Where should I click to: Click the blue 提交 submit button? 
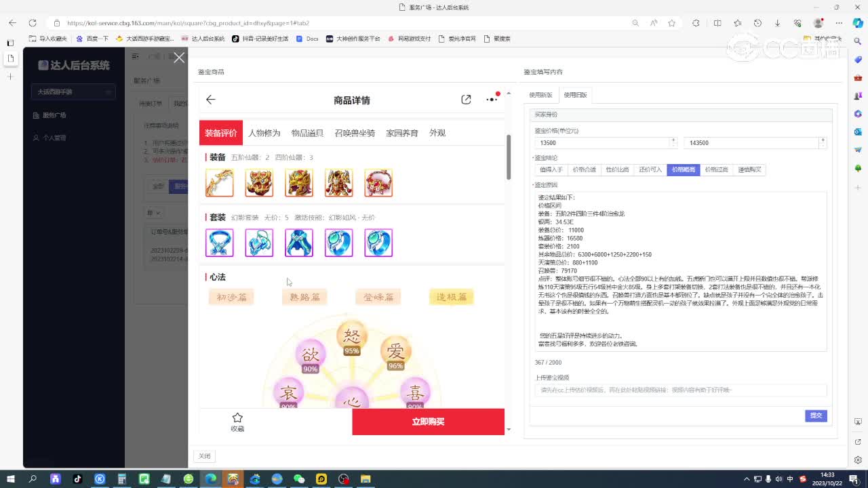[x=816, y=415]
